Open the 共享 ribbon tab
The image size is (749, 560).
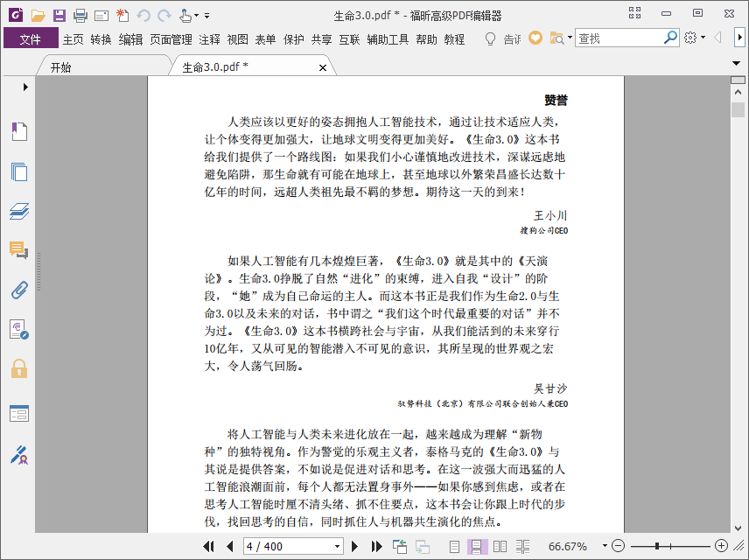[321, 39]
